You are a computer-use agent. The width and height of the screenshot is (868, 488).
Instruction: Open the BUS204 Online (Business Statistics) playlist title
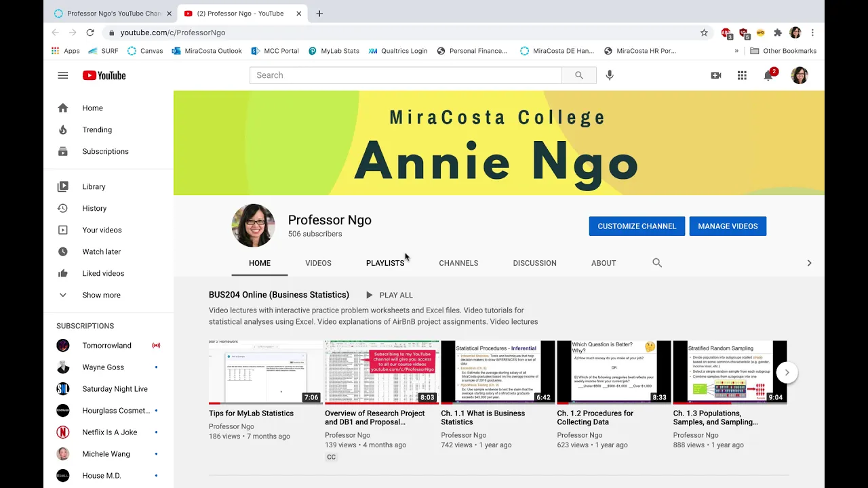click(279, 295)
